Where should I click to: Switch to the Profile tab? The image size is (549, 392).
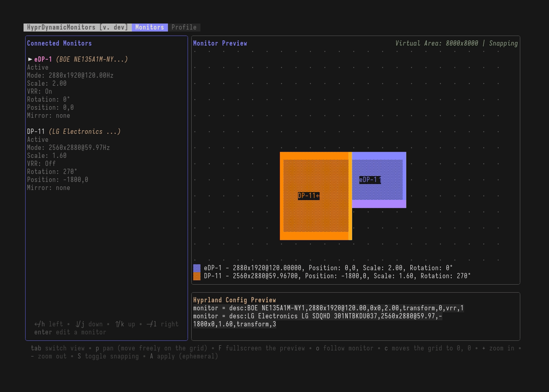pos(184,27)
